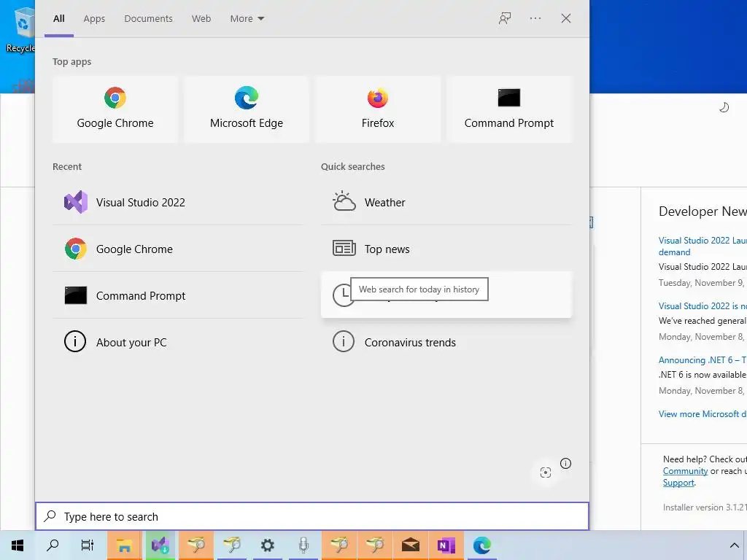Open Task View on the taskbar

click(x=88, y=545)
